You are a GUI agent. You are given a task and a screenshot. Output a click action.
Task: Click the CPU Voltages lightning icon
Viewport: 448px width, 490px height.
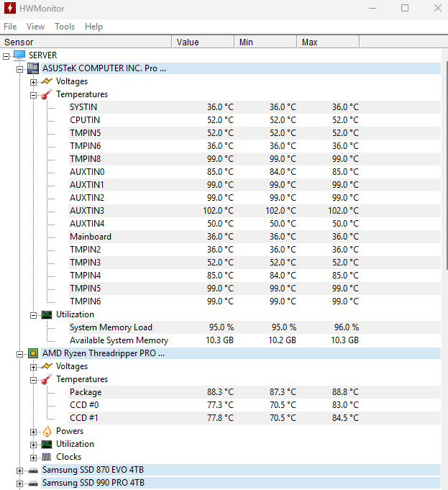click(x=47, y=366)
